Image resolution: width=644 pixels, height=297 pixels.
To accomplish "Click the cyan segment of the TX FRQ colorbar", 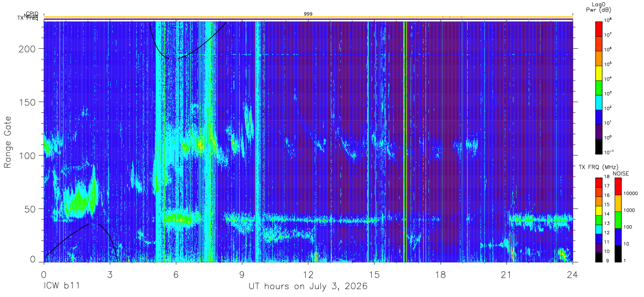I will tap(599, 229).
